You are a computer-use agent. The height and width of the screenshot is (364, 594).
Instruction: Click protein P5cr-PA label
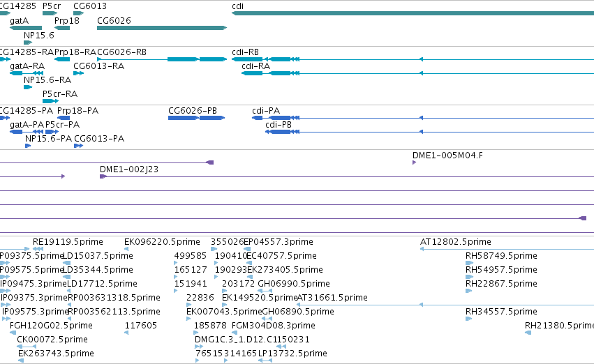point(63,125)
